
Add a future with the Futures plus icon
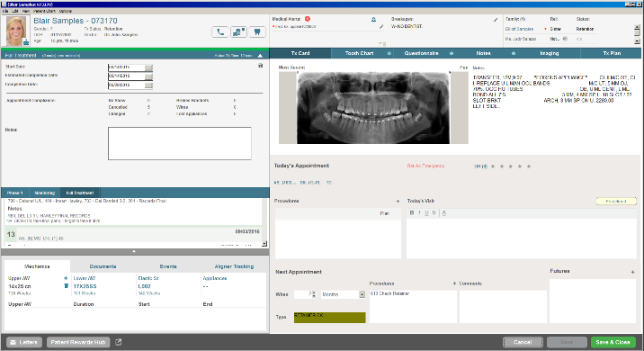[632, 272]
